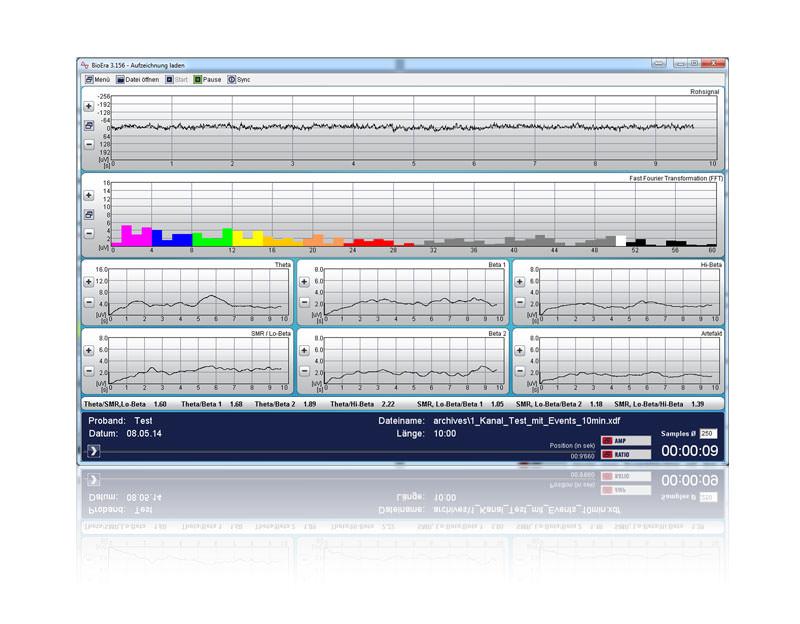
Task: Toggle the RATIO display button
Action: 626,455
